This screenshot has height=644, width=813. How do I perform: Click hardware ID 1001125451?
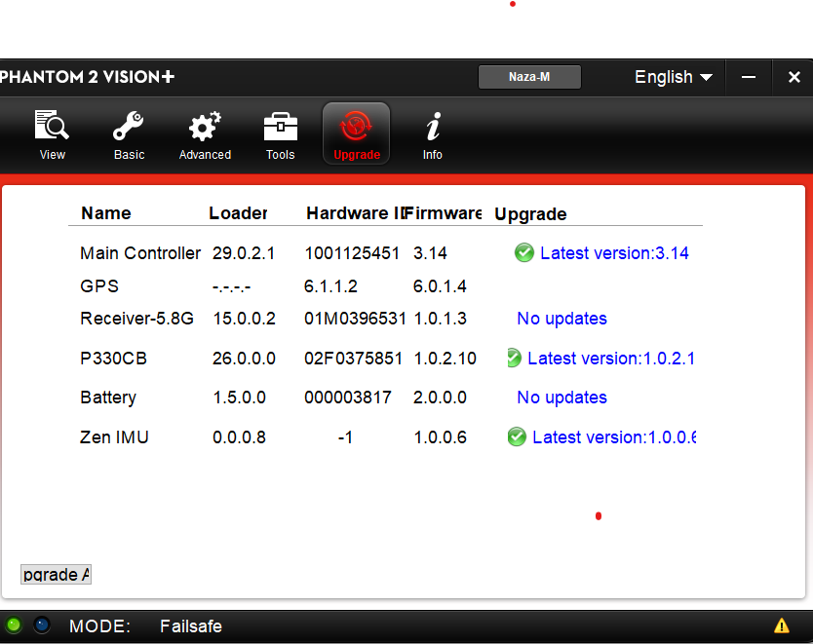[352, 253]
